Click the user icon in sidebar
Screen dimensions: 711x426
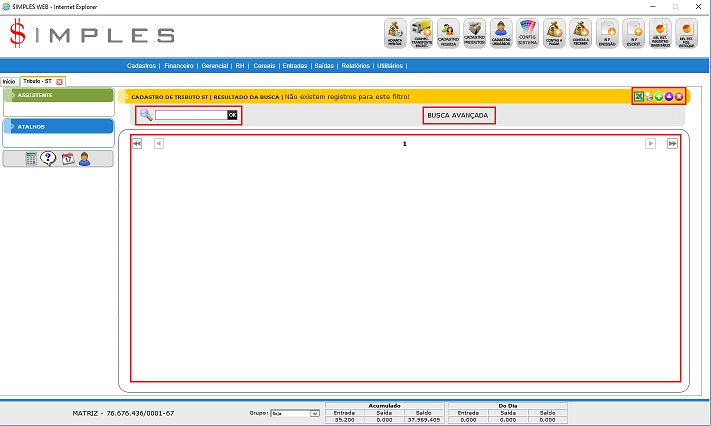pyautogui.click(x=85, y=158)
